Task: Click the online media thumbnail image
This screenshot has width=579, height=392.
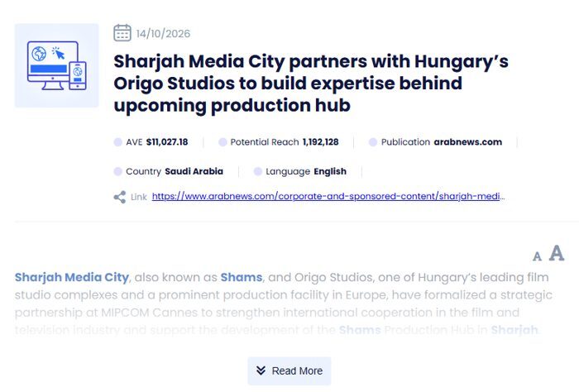Action: (x=56, y=65)
